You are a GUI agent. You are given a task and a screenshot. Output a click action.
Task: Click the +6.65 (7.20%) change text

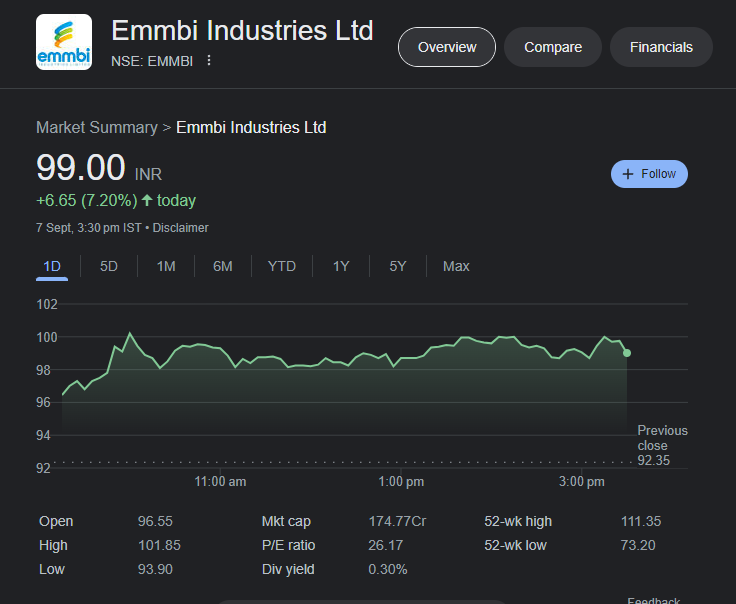click(x=87, y=200)
